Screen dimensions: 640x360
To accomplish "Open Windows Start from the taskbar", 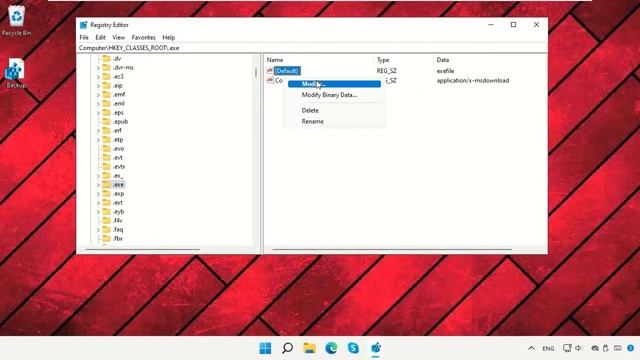I will 265,348.
